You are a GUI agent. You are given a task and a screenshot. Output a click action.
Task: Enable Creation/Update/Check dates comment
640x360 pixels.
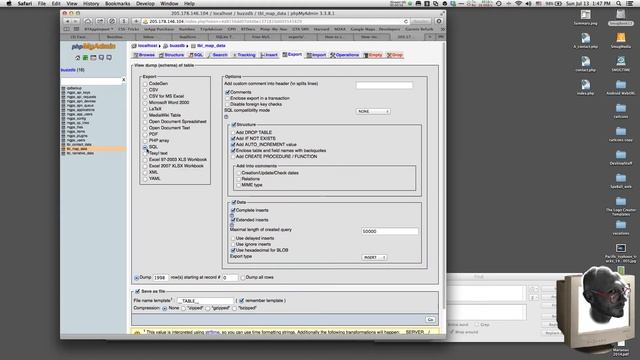point(239,173)
